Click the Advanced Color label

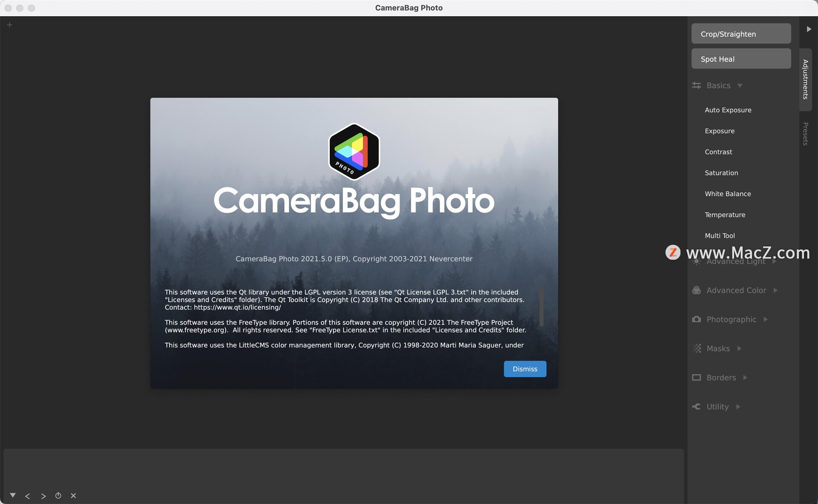pyautogui.click(x=736, y=290)
